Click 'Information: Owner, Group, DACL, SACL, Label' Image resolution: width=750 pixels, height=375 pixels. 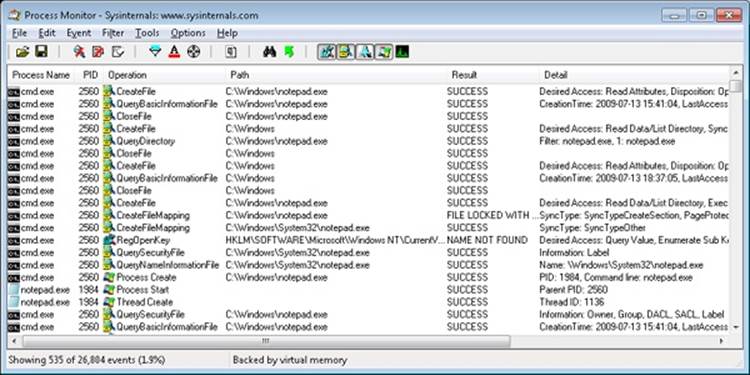[x=631, y=315]
